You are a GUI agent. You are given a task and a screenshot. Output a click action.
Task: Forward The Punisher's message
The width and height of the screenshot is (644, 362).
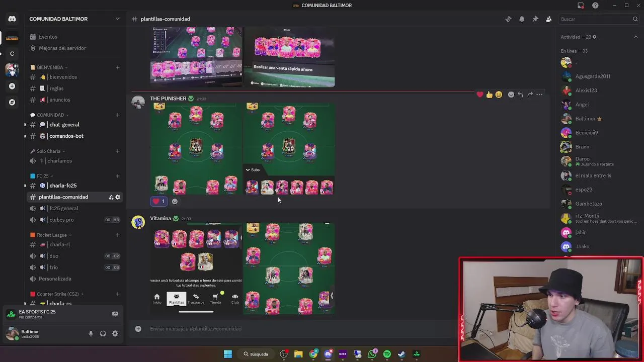[530, 95]
